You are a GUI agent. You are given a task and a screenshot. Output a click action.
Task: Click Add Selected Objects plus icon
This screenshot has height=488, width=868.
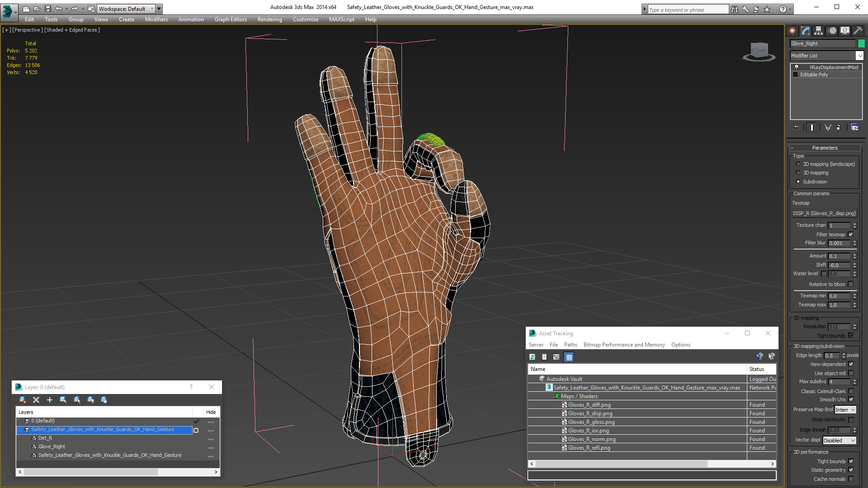(50, 400)
